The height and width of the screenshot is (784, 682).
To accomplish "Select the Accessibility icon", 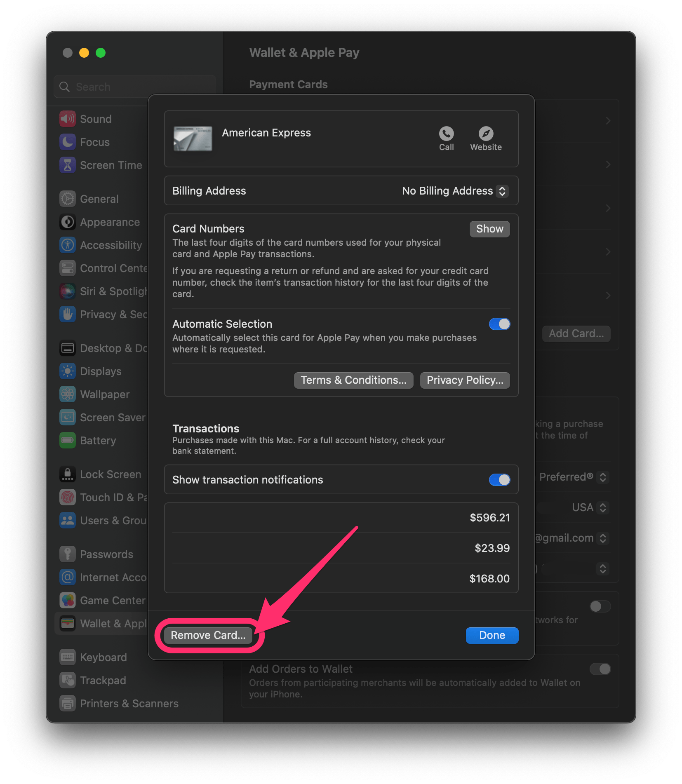I will pos(68,245).
